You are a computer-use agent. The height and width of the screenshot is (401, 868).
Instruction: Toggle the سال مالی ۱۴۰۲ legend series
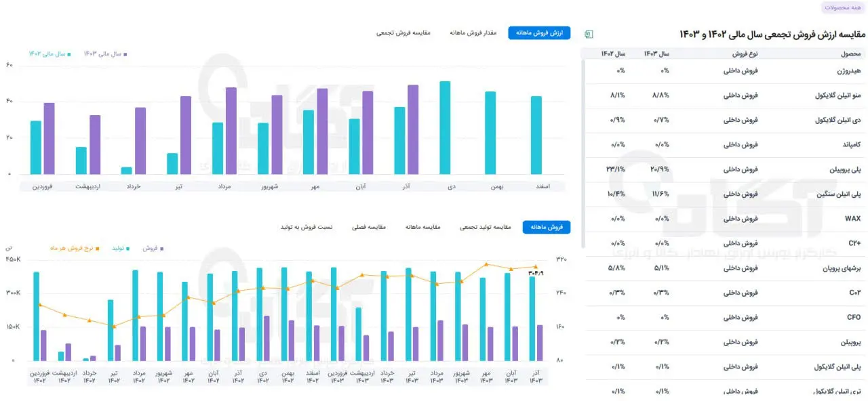pyautogui.click(x=51, y=54)
